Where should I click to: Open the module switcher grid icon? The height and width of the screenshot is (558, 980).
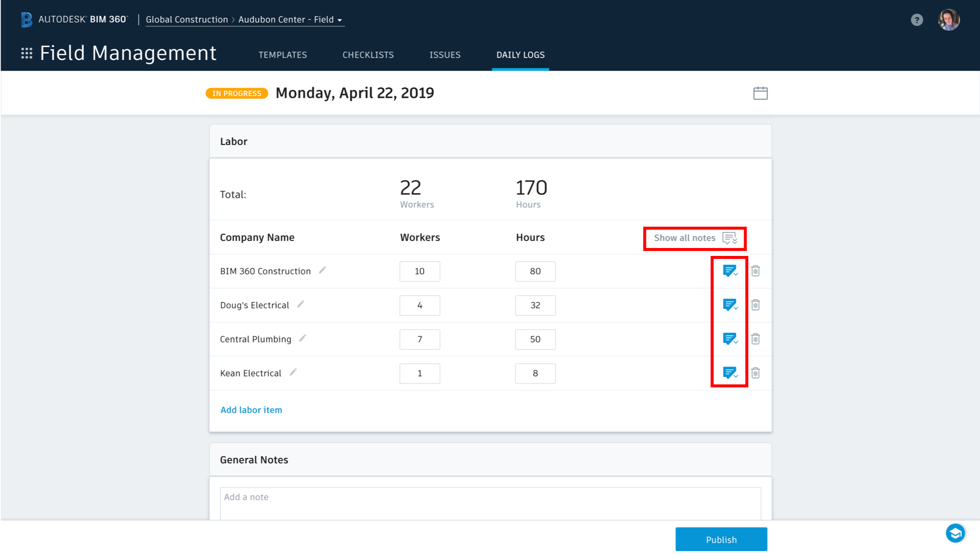click(x=27, y=53)
